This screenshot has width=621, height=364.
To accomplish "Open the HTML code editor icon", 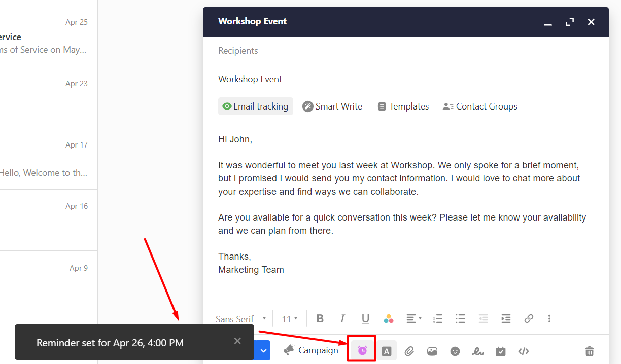I will pyautogui.click(x=524, y=351).
